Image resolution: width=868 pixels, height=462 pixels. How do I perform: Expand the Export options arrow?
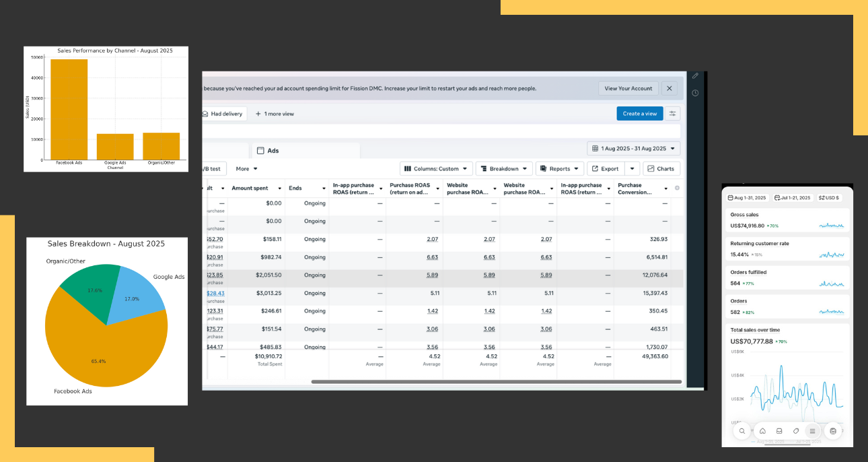click(x=632, y=169)
